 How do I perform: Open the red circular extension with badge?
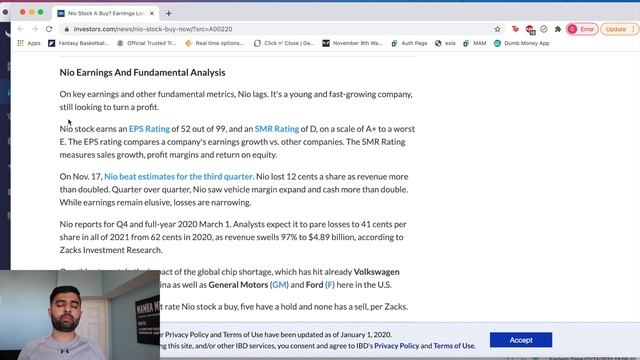[x=530, y=29]
